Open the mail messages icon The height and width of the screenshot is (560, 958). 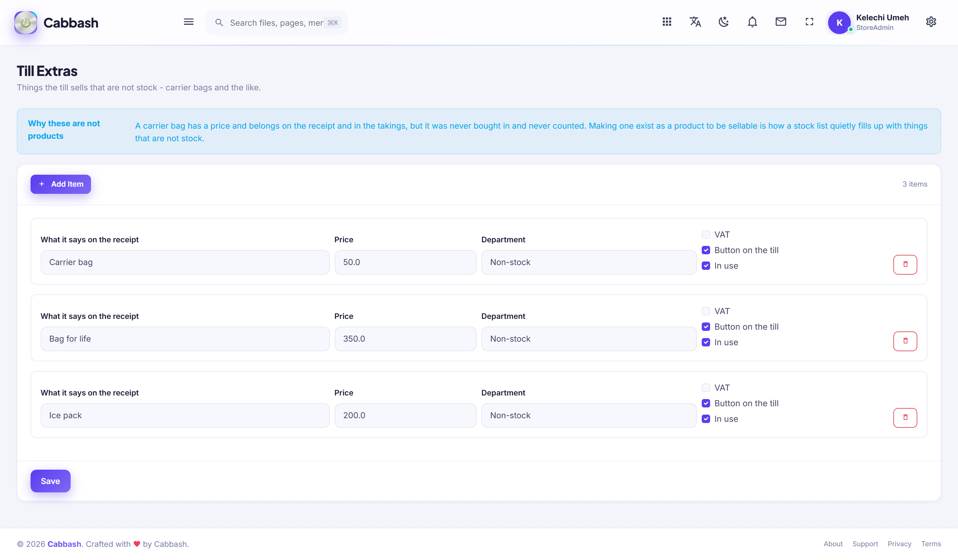(x=781, y=22)
